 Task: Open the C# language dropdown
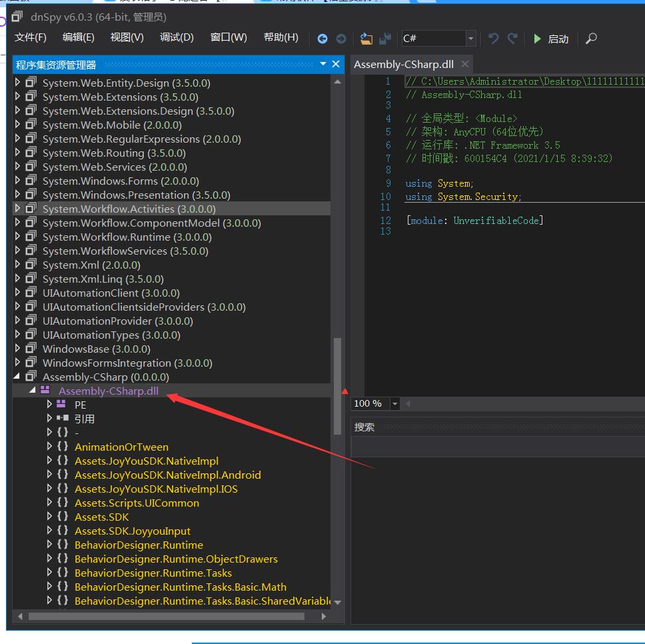click(471, 39)
